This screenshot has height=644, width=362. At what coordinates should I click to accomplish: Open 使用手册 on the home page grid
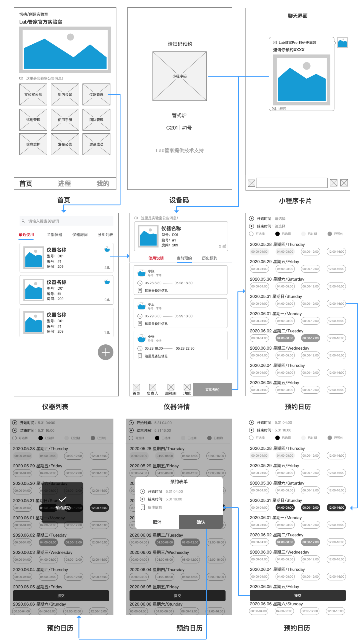pos(65,120)
